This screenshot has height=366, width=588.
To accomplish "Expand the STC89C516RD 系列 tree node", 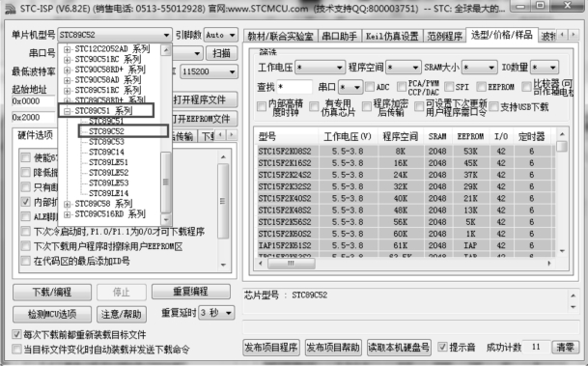I will tap(67, 214).
